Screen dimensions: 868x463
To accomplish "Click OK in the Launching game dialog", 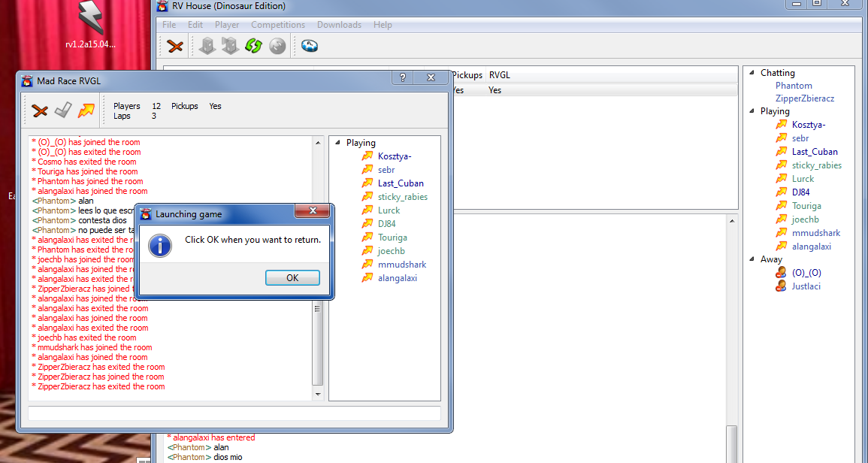I will click(292, 278).
